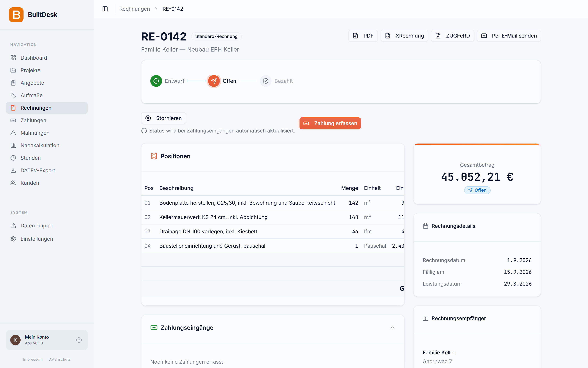Select row 02 Kellermauerwerk KS 24 cm

pos(273,217)
